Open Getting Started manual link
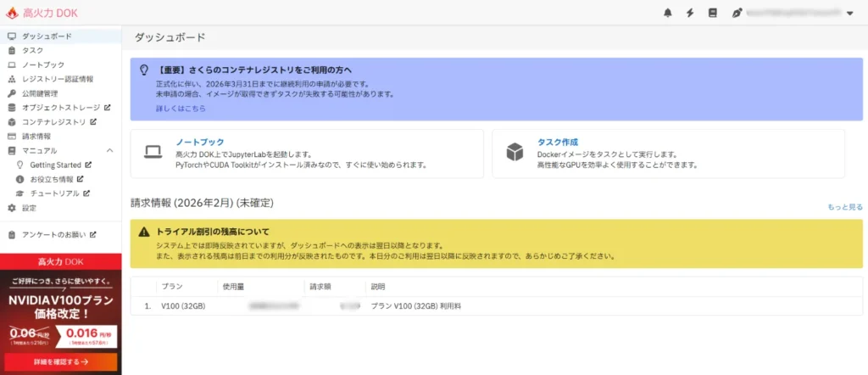The height and width of the screenshot is (375, 868). [x=61, y=165]
